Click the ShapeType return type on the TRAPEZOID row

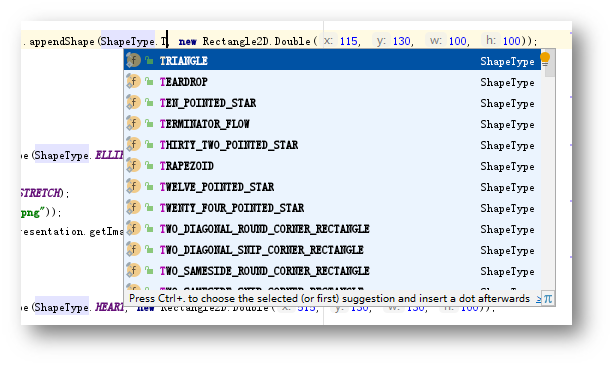click(507, 166)
